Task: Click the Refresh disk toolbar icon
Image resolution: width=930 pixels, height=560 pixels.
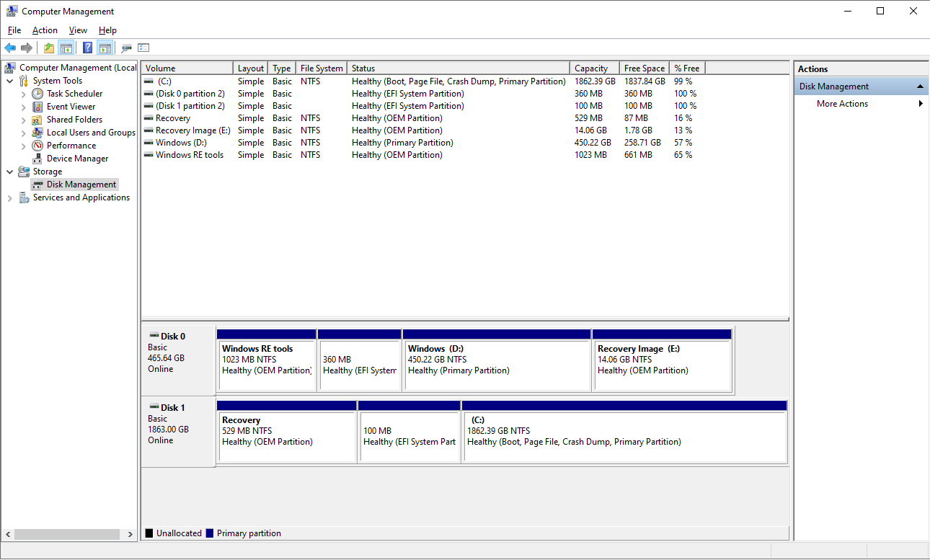Action: (127, 48)
